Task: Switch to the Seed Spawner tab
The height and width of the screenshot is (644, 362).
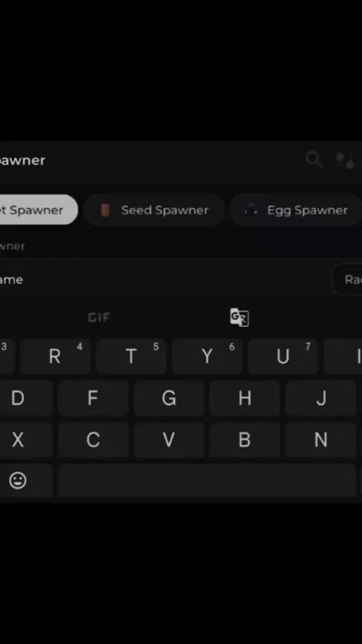Action: tap(154, 210)
